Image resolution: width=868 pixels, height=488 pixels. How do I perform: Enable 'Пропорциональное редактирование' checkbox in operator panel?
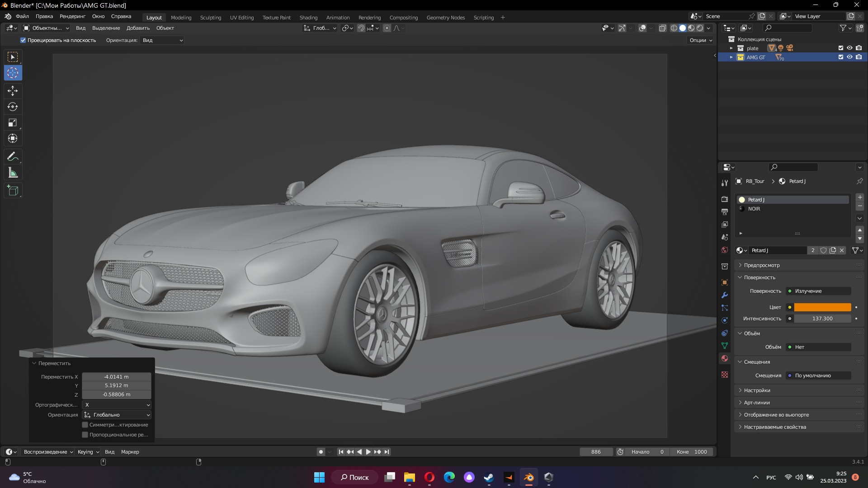(85, 435)
